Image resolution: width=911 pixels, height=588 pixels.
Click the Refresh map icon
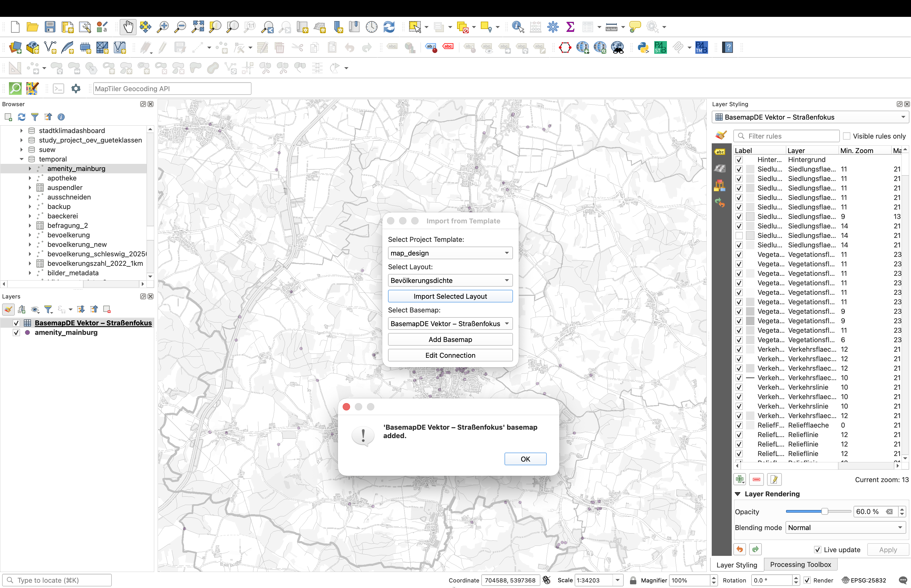pos(389,27)
